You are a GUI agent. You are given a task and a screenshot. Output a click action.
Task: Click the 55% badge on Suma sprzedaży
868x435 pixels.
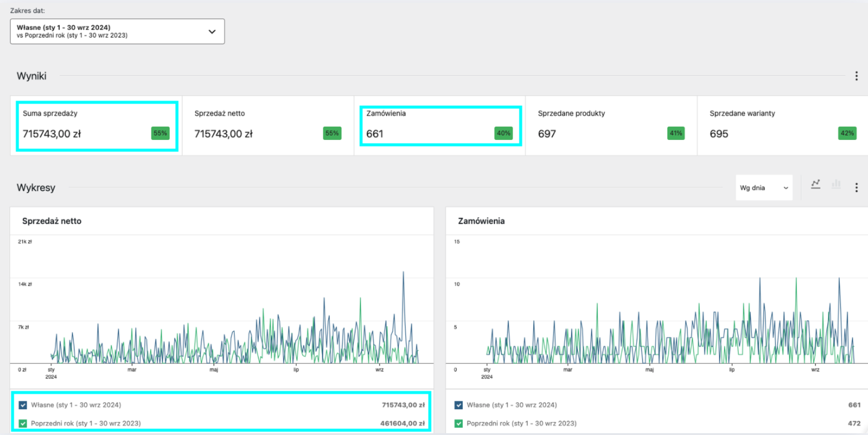pos(160,133)
